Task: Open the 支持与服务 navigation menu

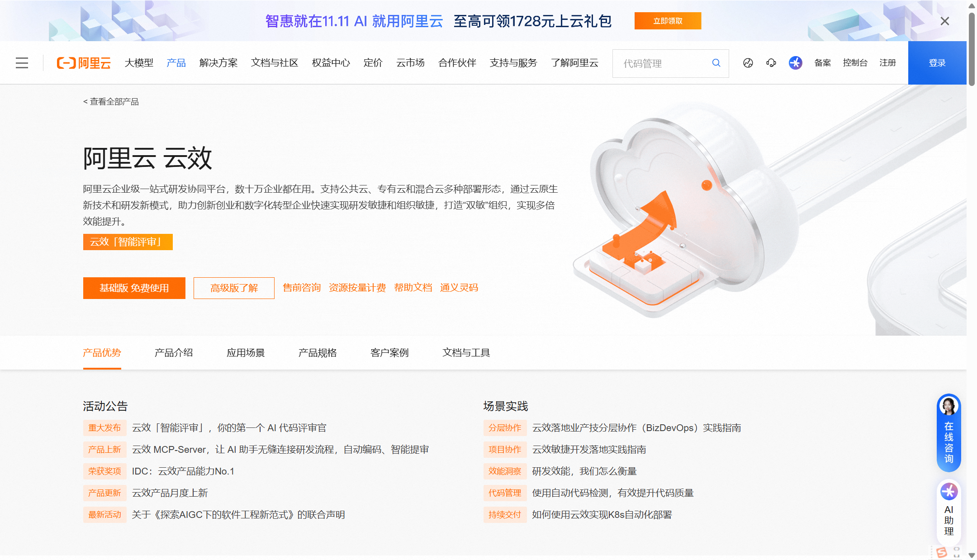Action: coord(513,63)
